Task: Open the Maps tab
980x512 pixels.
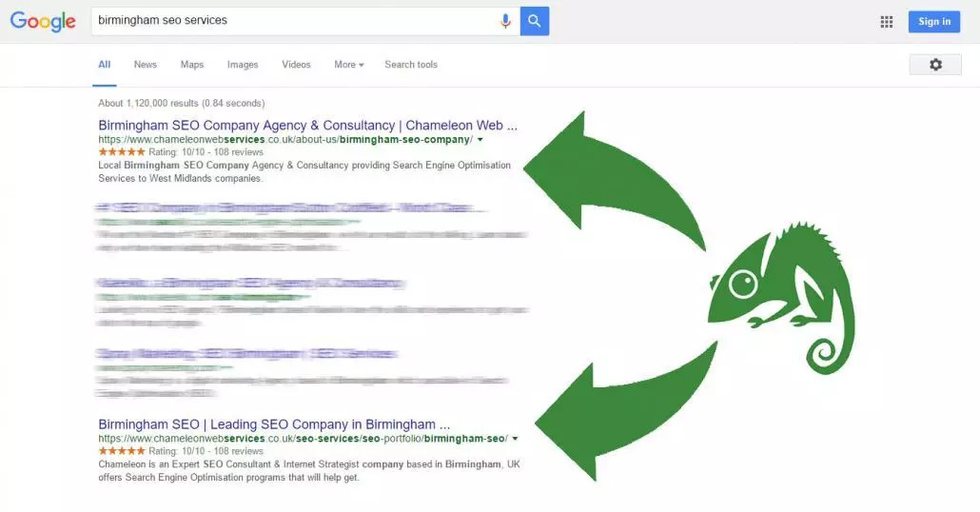Action: coord(192,65)
